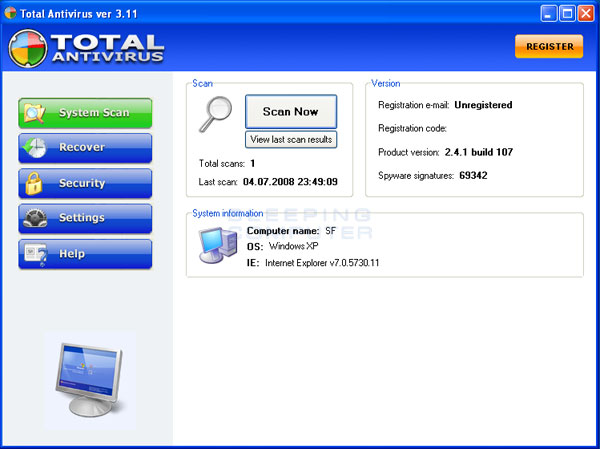Click the 'Total scans:' label

(x=222, y=164)
